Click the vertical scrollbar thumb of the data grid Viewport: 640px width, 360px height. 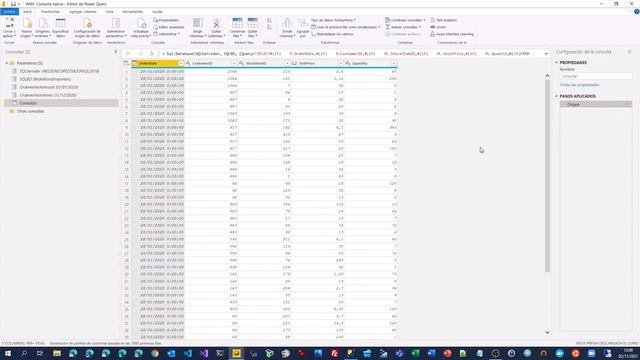547,176
